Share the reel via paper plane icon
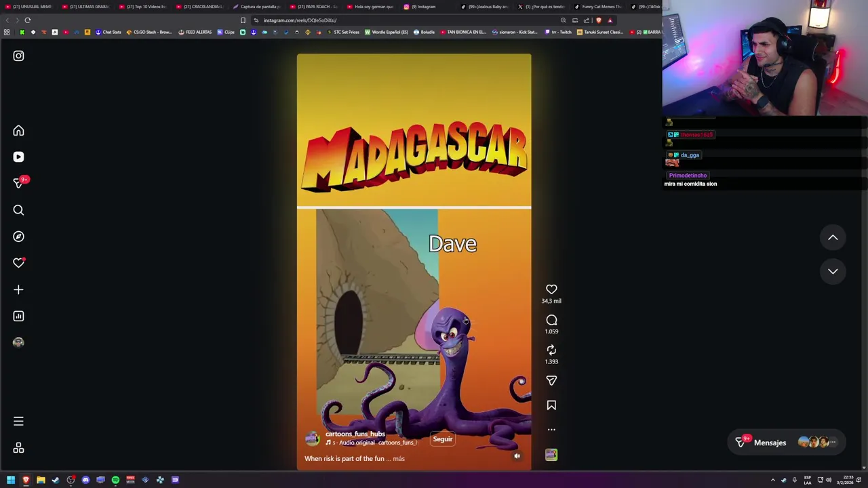Viewport: 868px width, 488px height. [x=551, y=381]
